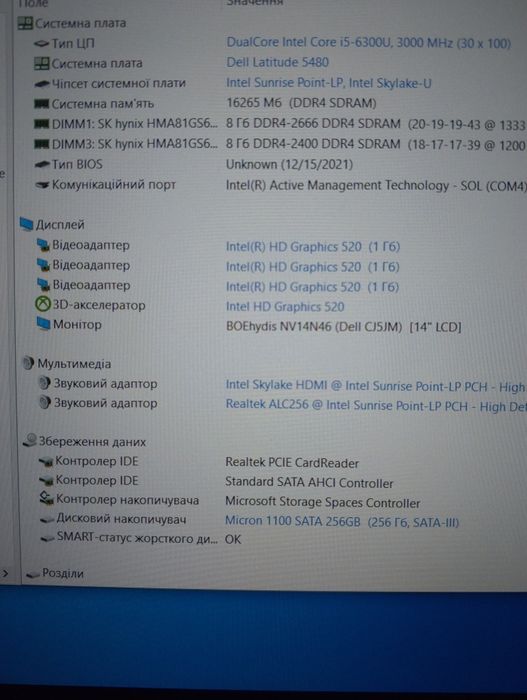Select the Intel(R) Active Management Technology value

[376, 185]
